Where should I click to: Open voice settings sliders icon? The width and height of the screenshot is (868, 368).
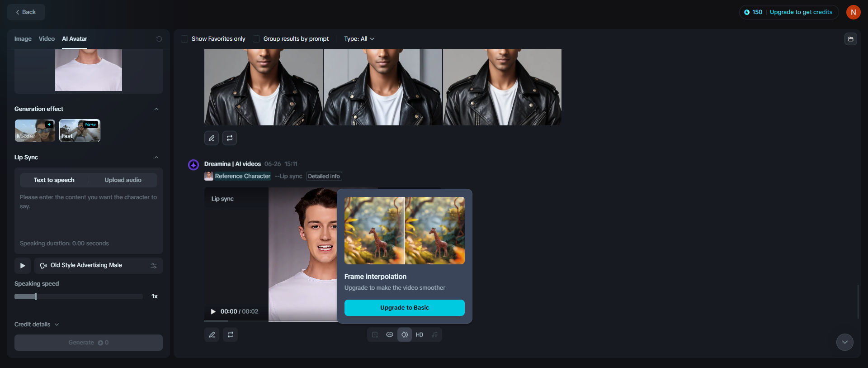pos(154,266)
